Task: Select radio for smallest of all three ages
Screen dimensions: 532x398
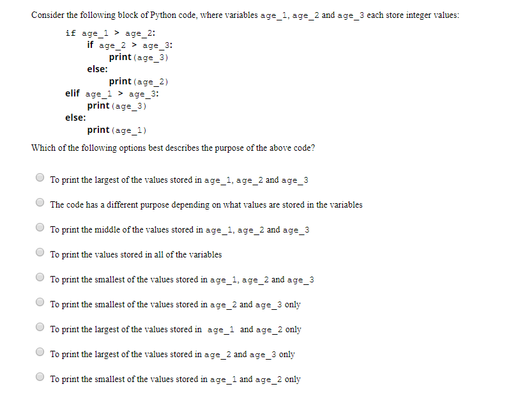Action: (x=40, y=277)
